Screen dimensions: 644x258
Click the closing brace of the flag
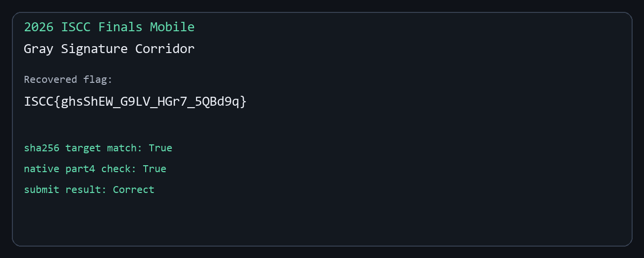point(243,102)
